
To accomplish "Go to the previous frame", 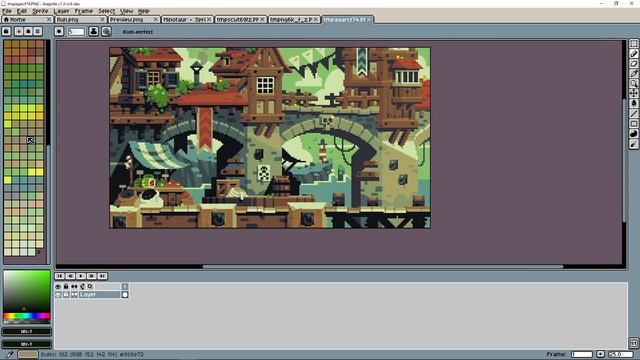I will click(x=70, y=276).
